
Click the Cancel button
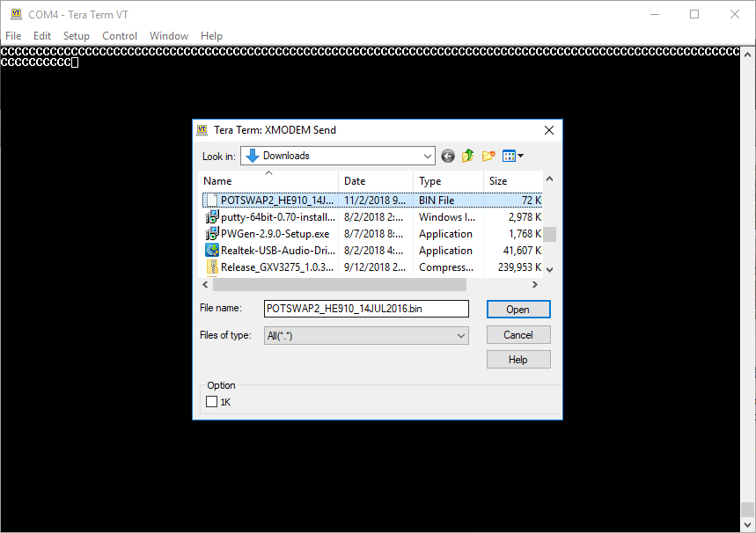(518, 335)
